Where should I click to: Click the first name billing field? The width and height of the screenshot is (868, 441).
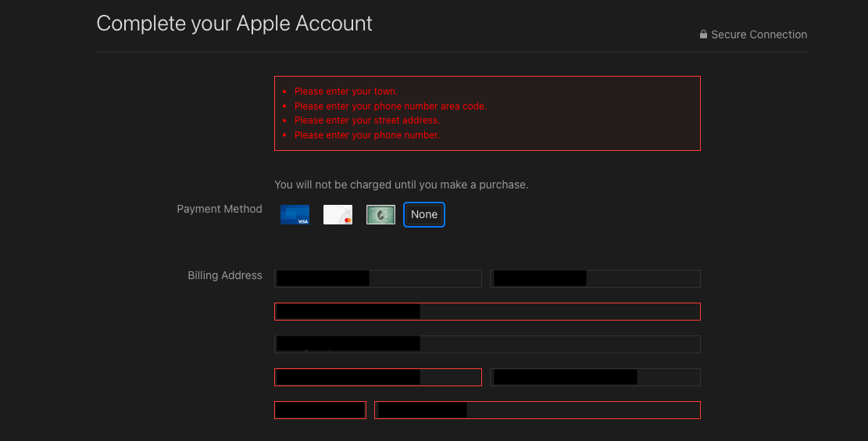coord(377,278)
